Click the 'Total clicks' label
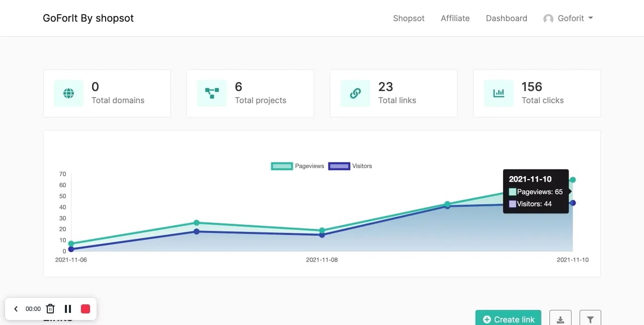 tap(542, 100)
